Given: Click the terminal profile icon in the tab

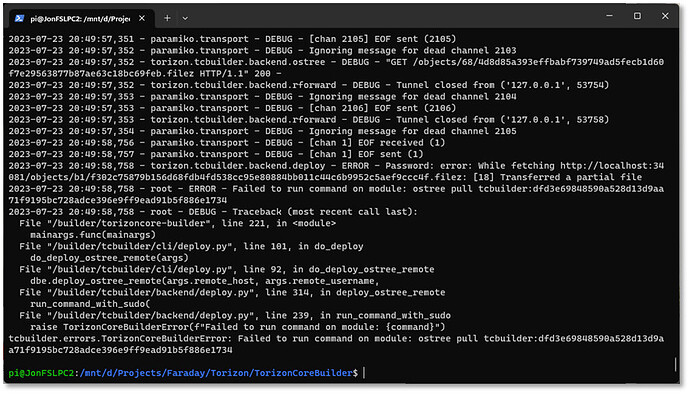Looking at the screenshot, I should coord(19,18).
